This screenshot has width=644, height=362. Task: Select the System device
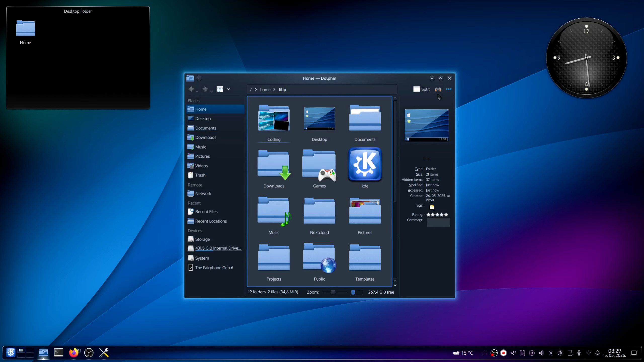(x=215, y=258)
